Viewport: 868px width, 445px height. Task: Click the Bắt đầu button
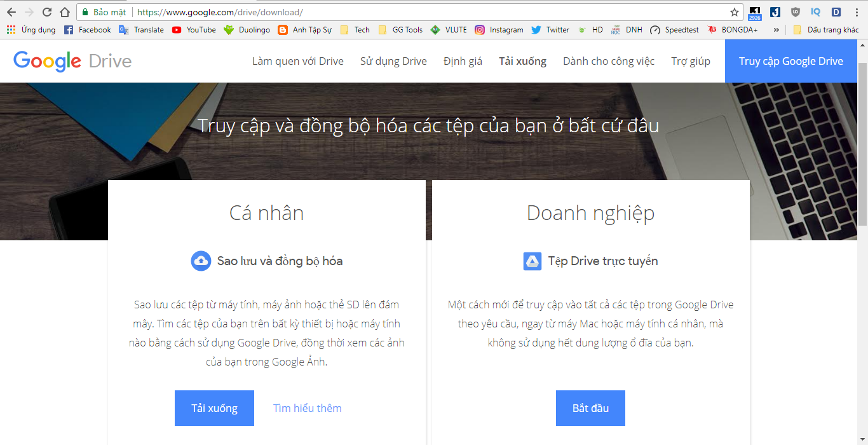tap(590, 408)
